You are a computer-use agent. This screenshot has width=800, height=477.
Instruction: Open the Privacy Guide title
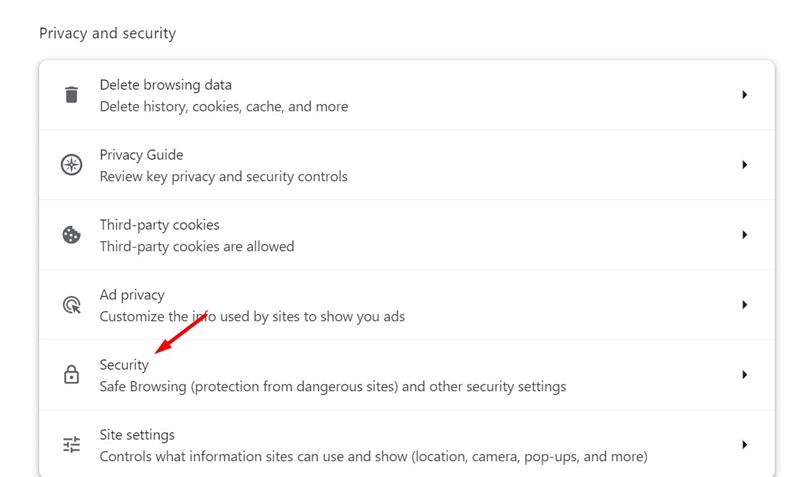(x=141, y=155)
